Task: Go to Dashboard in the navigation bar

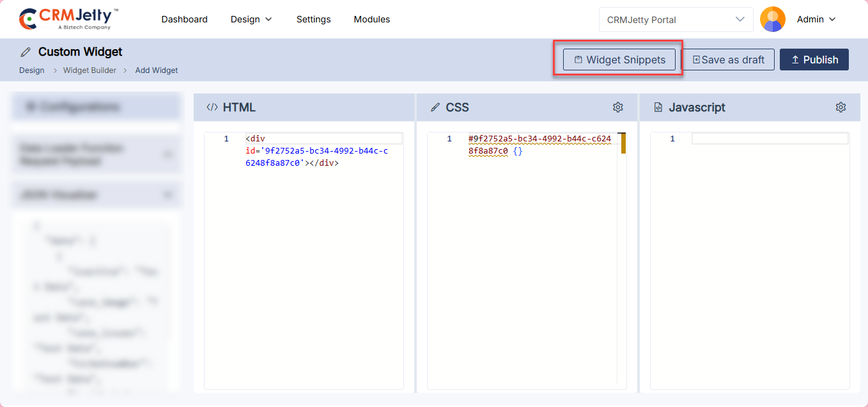Action: [184, 19]
